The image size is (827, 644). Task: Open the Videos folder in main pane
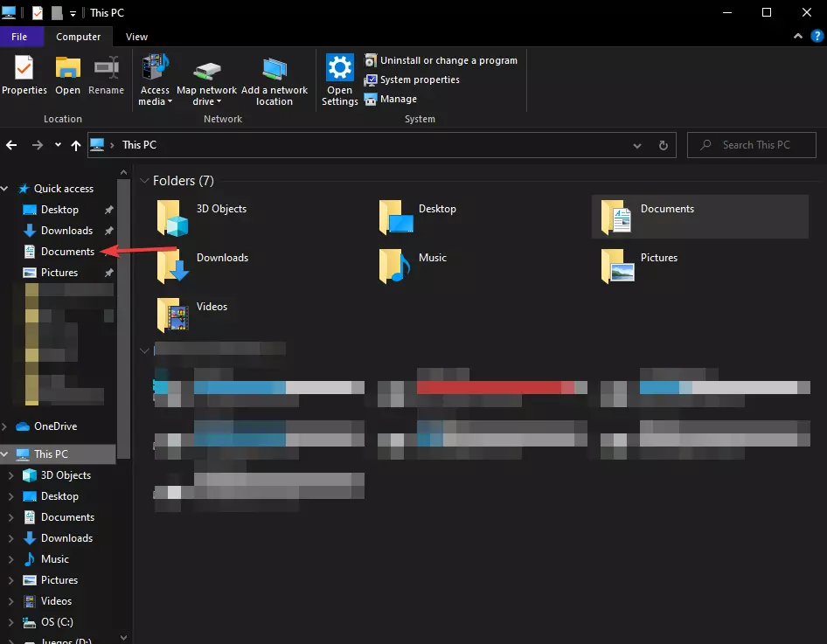(x=172, y=315)
